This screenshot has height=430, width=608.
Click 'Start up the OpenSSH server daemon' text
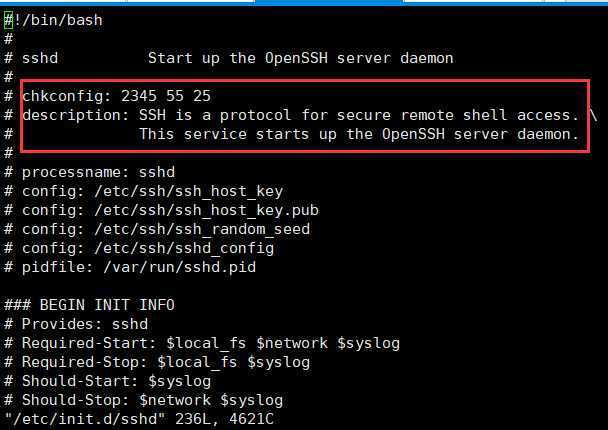[x=301, y=58]
